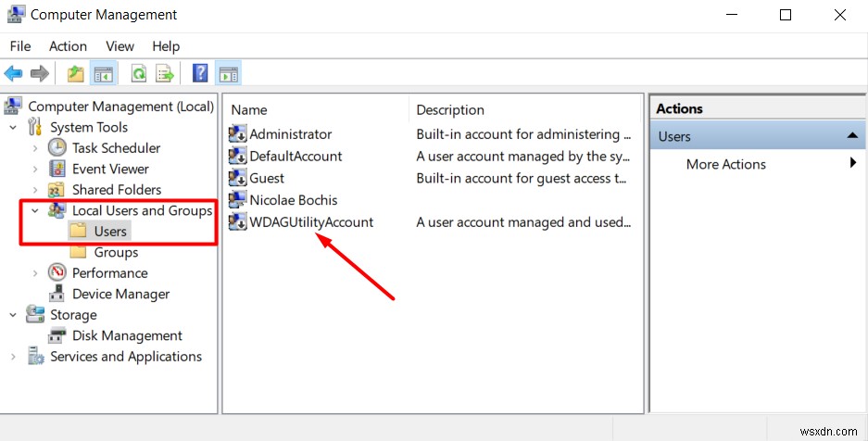Viewport: 868px width, 441px height.
Task: Expand the Shared Folders node
Action: coord(35,190)
